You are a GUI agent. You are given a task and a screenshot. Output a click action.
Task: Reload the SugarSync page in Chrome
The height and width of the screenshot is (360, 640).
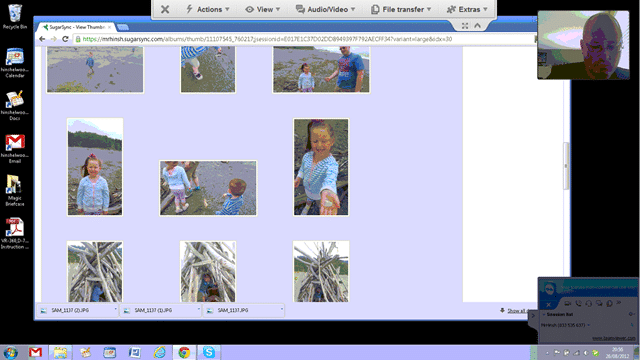(65, 39)
